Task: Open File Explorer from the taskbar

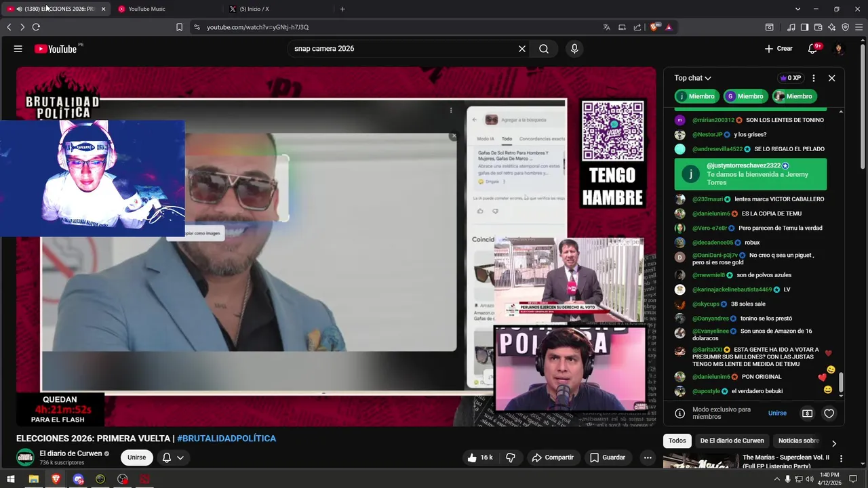Action: (33, 479)
